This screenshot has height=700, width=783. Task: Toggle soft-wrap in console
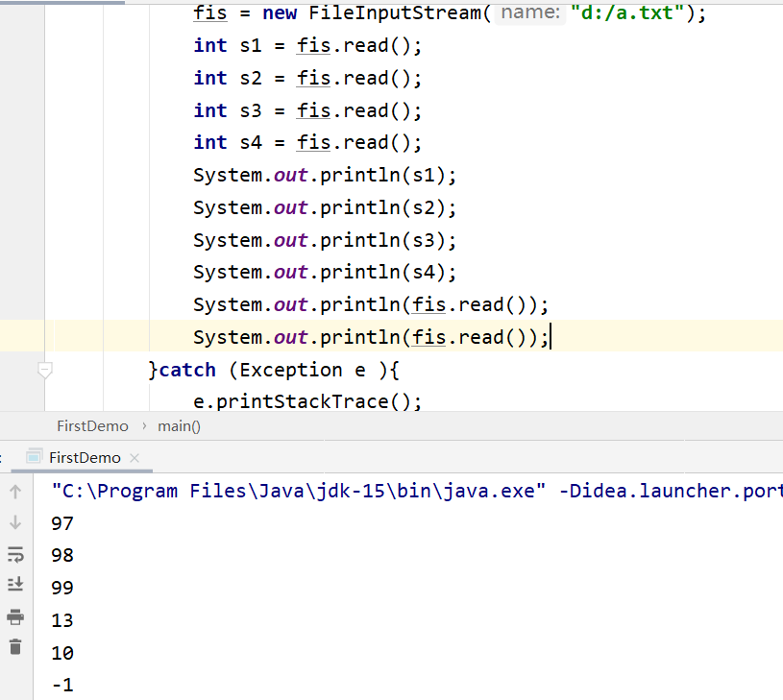[15, 554]
